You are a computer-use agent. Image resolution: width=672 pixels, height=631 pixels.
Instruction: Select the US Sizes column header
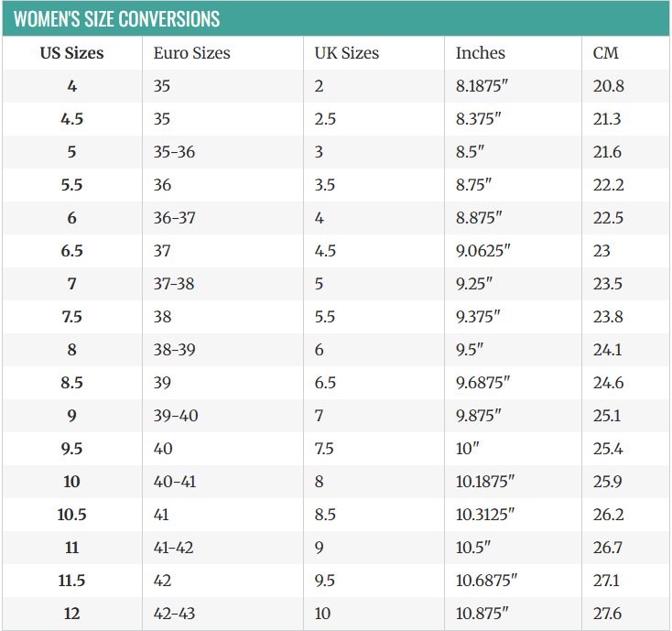click(x=71, y=53)
